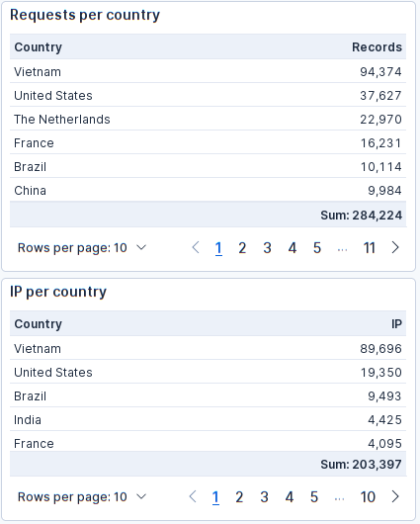Go to next page in IP per country
The image size is (420, 524).
(395, 496)
